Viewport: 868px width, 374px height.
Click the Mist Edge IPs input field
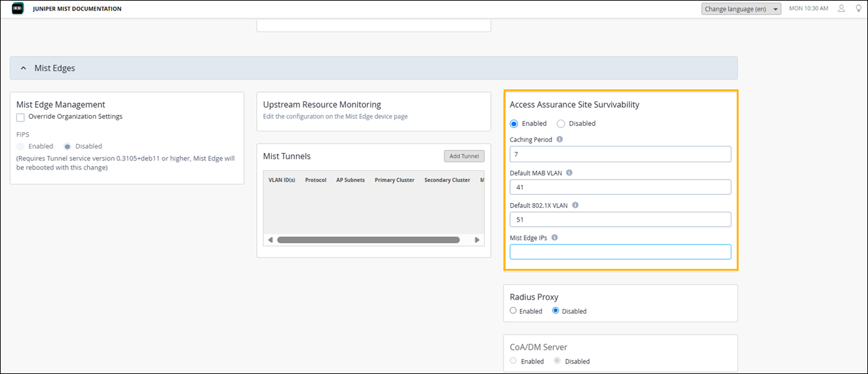[620, 252]
